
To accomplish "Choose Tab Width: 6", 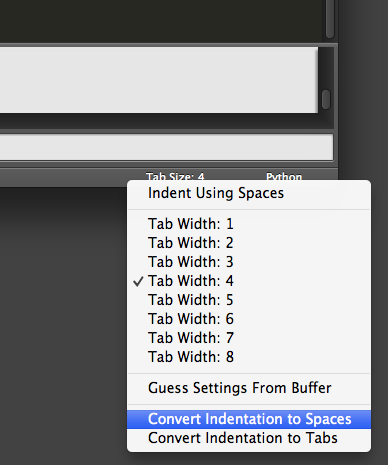I will click(x=249, y=319).
